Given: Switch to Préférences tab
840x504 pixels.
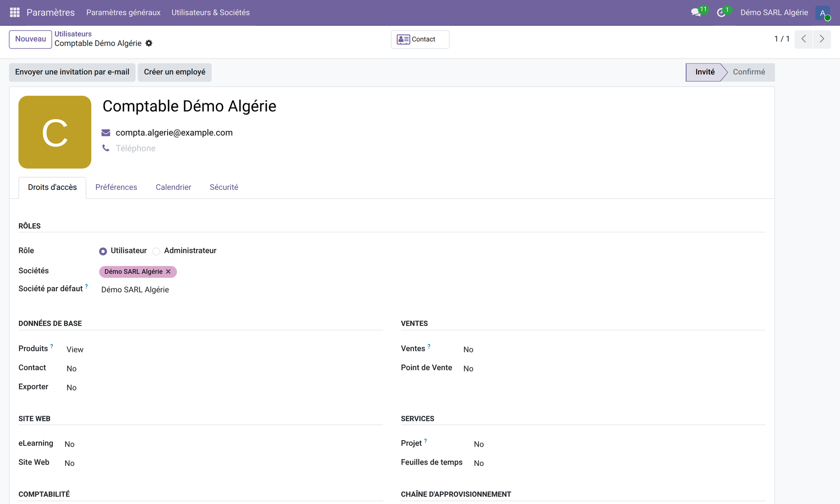Looking at the screenshot, I should click(116, 187).
